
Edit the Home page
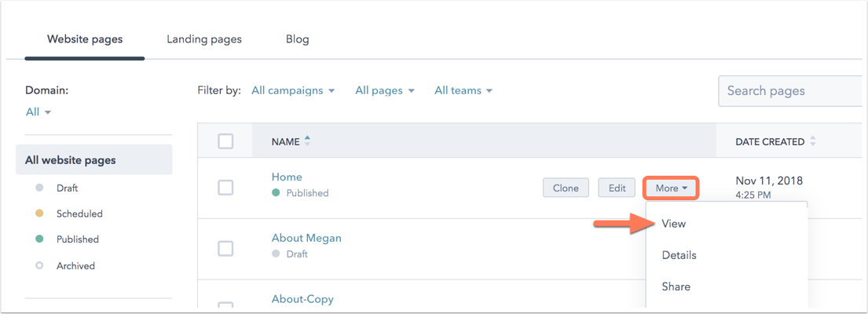(617, 188)
